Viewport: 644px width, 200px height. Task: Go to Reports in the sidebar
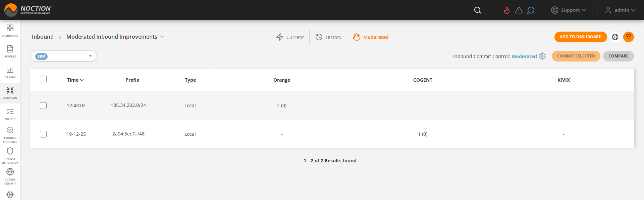10,51
